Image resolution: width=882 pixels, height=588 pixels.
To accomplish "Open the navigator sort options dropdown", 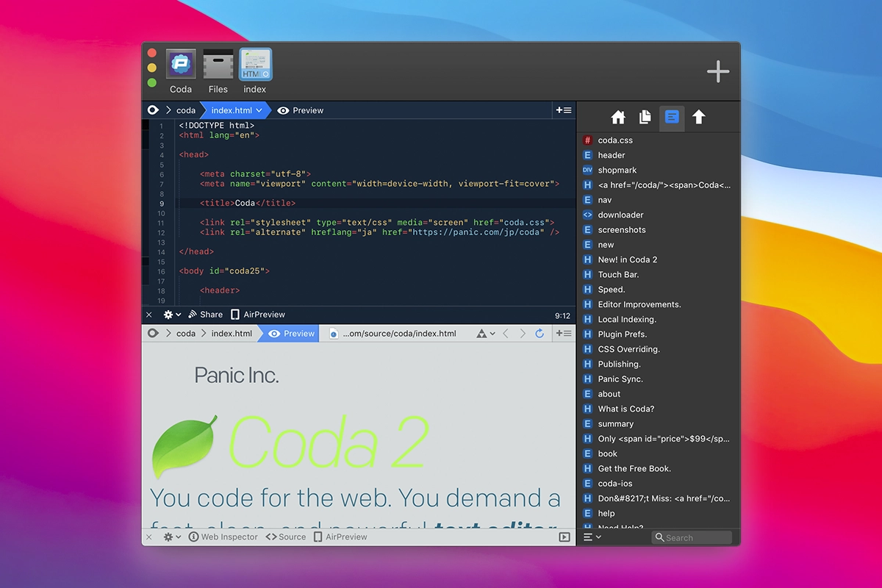I will [x=592, y=537].
